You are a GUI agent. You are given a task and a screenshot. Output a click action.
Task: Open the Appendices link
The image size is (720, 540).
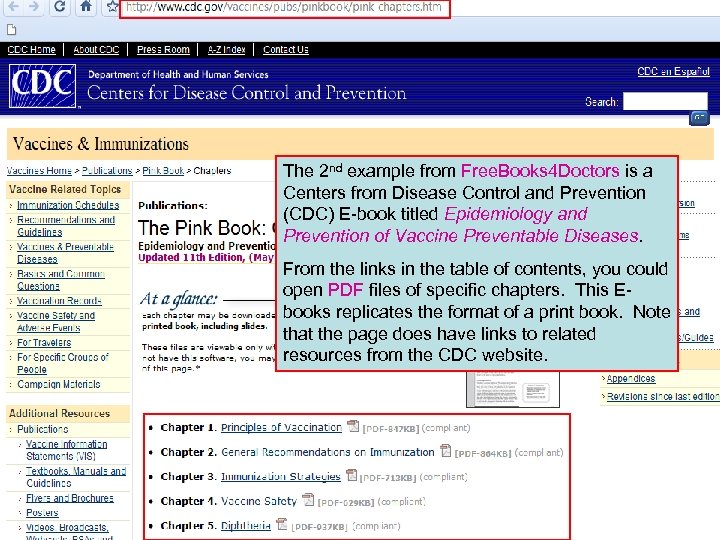631,379
